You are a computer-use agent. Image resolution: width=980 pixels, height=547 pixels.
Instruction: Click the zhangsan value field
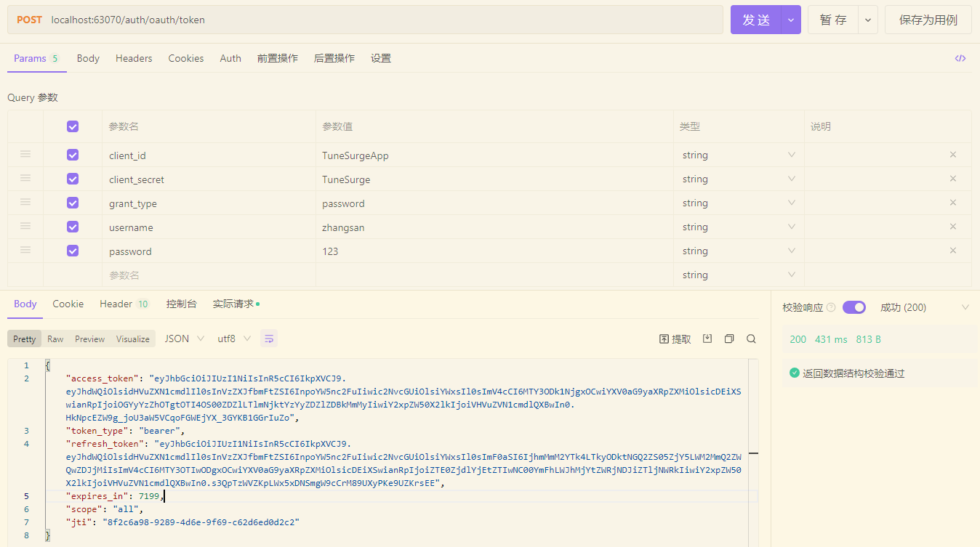pyautogui.click(x=494, y=227)
